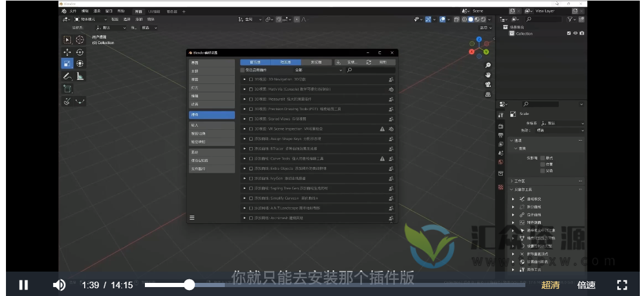Open the outliner filter funnel dropdown
The image size is (644, 296).
571,19
